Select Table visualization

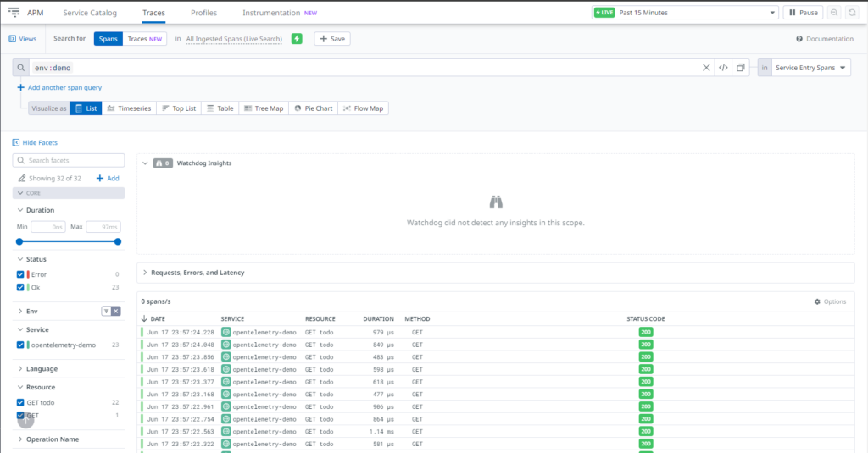(220, 108)
